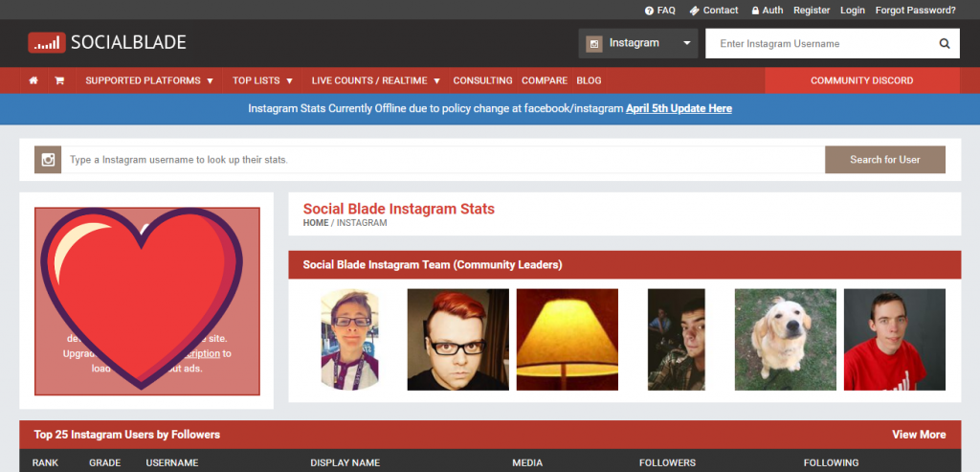980x472 pixels.
Task: Select the team photo of boy with glasses
Action: [349, 340]
